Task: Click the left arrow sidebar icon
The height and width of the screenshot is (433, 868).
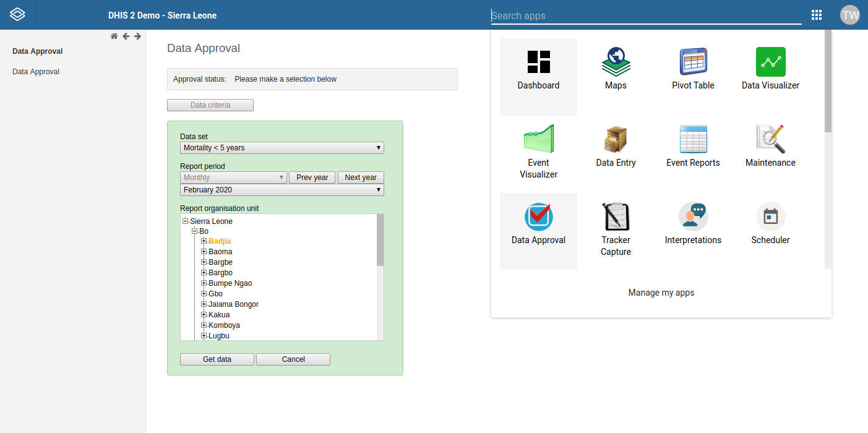Action: pos(126,36)
